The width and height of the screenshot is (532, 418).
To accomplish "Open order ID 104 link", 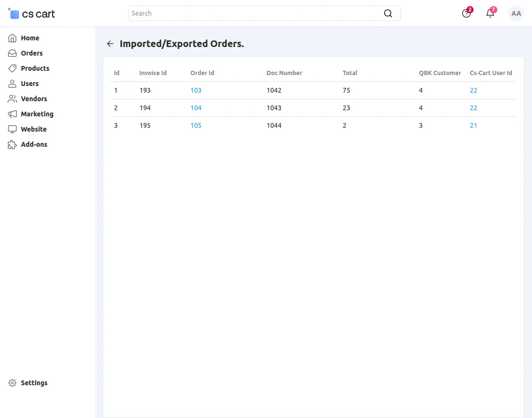I will 196,108.
